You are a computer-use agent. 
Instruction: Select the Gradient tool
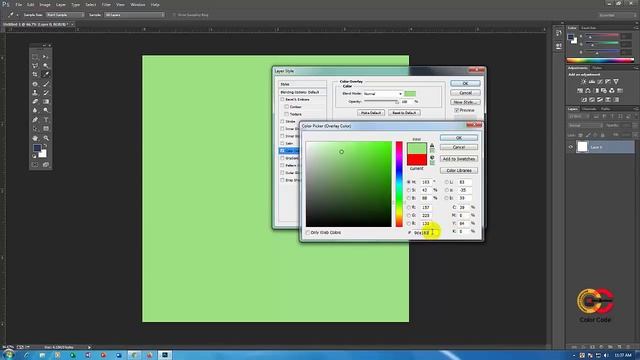[46, 101]
